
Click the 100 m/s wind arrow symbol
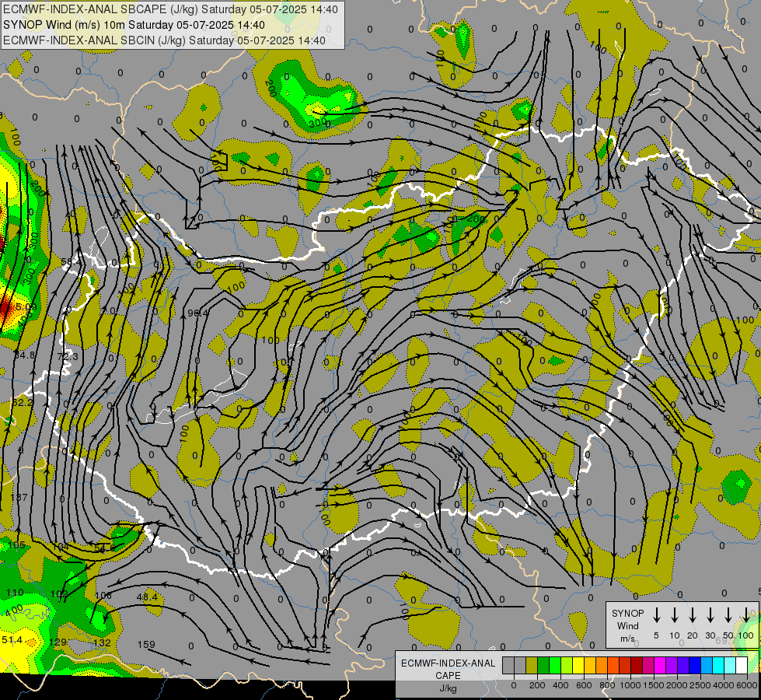tap(746, 614)
